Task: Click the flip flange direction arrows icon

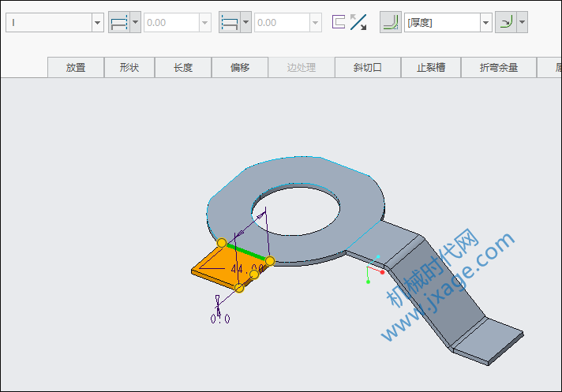Action: point(358,22)
